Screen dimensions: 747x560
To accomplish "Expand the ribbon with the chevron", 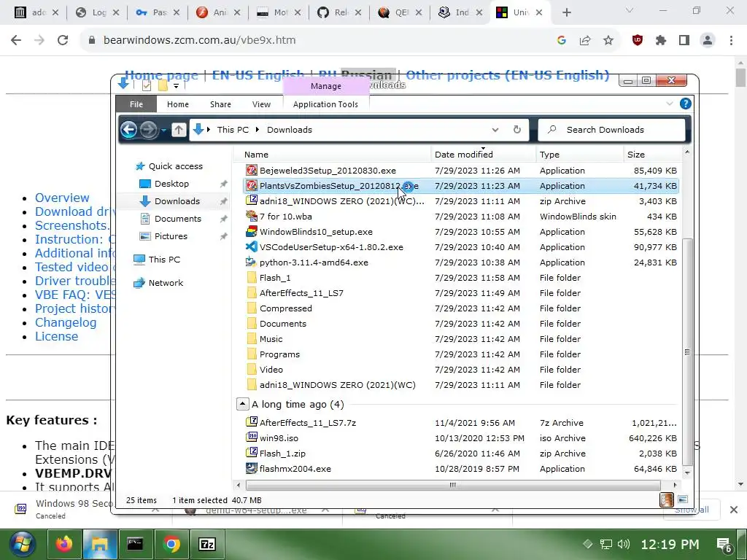I will click(x=670, y=104).
